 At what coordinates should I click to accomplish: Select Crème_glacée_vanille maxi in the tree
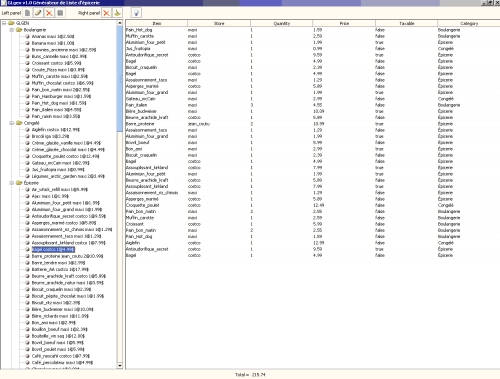pyautogui.click(x=66, y=143)
